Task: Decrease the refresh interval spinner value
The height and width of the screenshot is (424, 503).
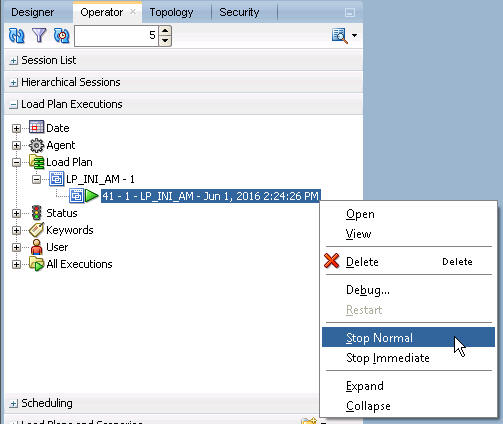Action: [x=165, y=41]
